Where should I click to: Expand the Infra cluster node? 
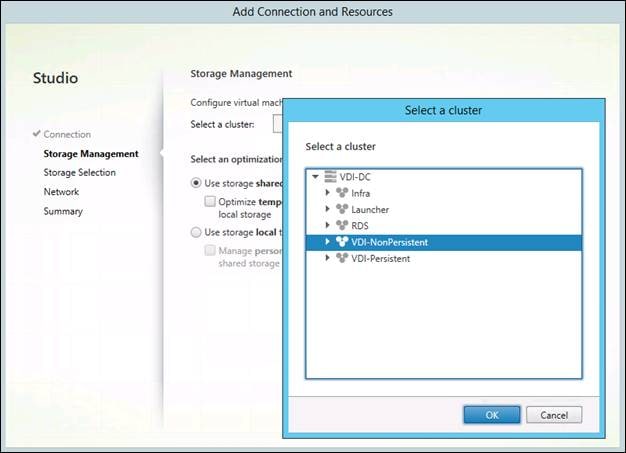coord(327,192)
